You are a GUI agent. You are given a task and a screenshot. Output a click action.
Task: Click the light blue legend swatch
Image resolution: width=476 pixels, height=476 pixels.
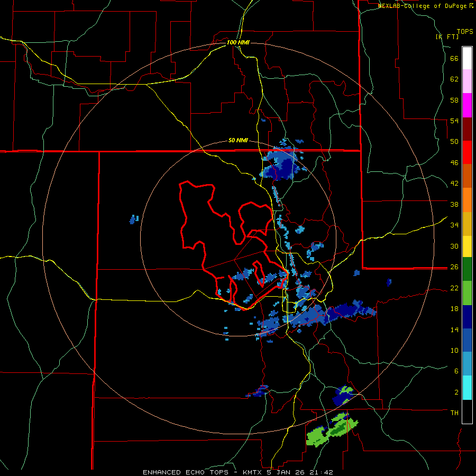(467, 364)
